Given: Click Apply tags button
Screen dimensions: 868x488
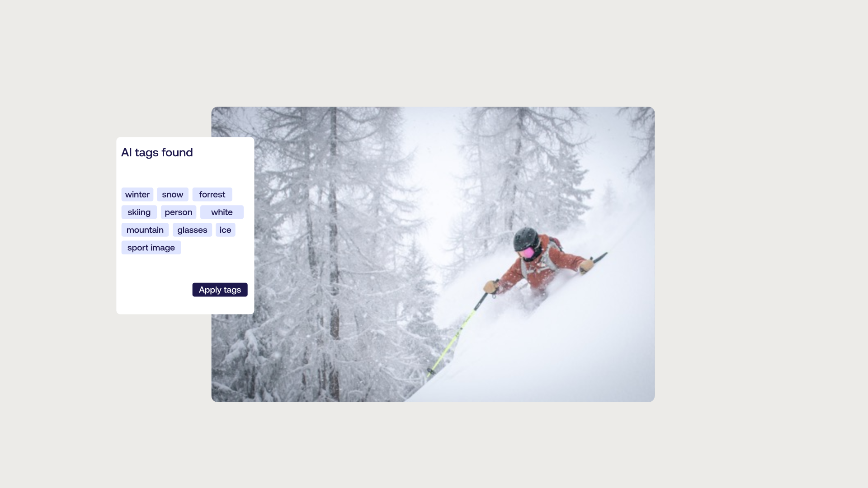Looking at the screenshot, I should click(x=220, y=290).
